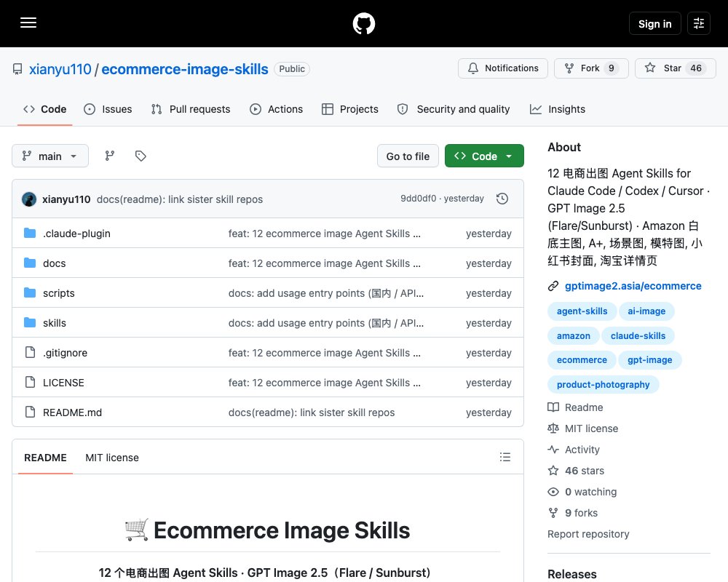The image size is (728, 582).
Task: Select the agent-skills topic tag
Action: coord(582,311)
